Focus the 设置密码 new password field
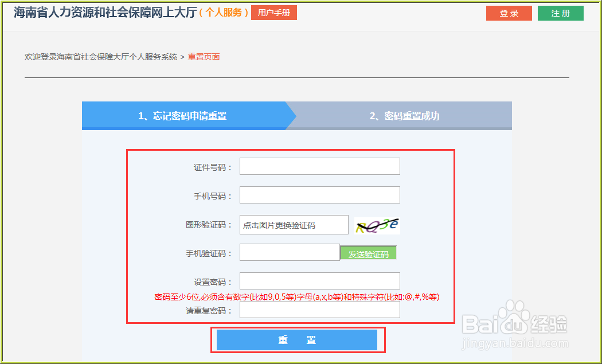The height and width of the screenshot is (364, 602). tap(319, 281)
